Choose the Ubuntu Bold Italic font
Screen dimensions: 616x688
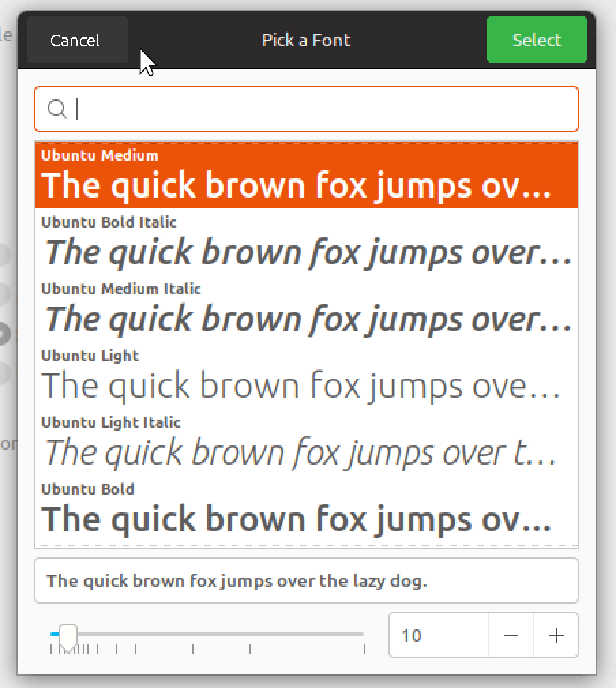pos(307,242)
